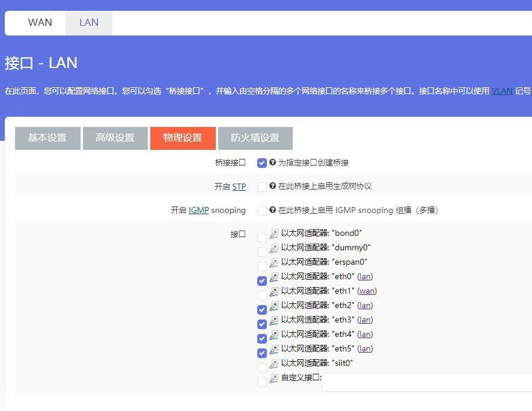The image size is (532, 411).
Task: Enable IGMP snooping multicast checkbox
Action: tap(262, 211)
